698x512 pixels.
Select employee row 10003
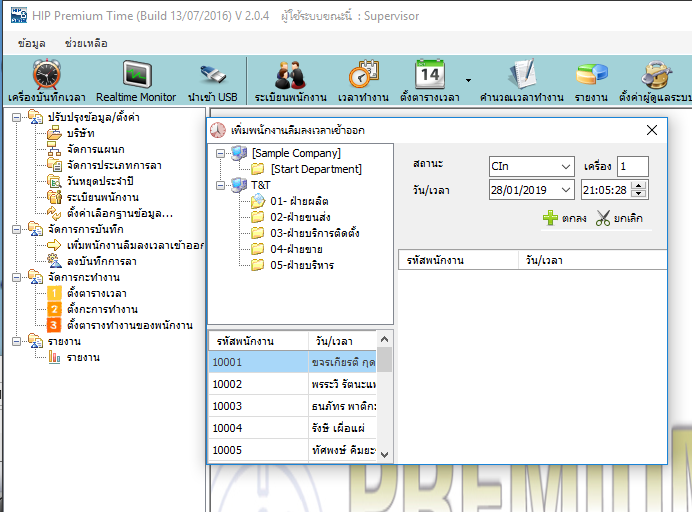[x=292, y=406]
